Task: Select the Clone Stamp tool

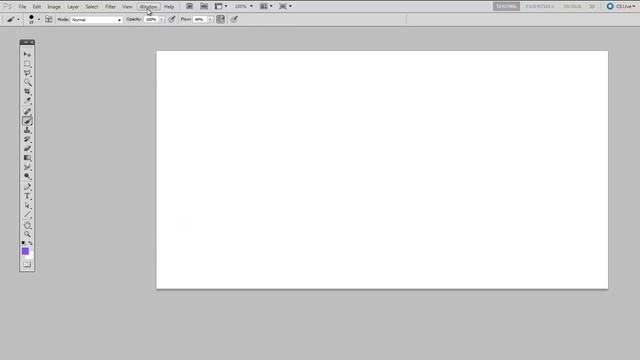Action: click(x=27, y=130)
